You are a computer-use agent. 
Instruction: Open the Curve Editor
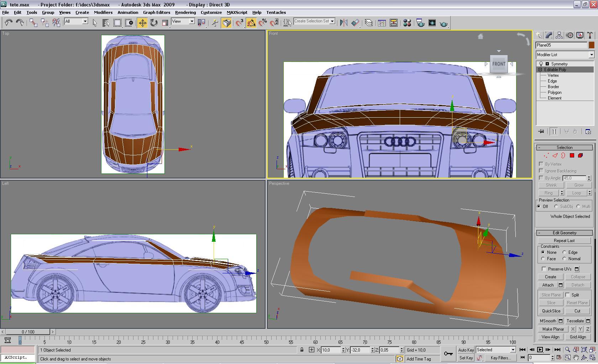pos(382,23)
